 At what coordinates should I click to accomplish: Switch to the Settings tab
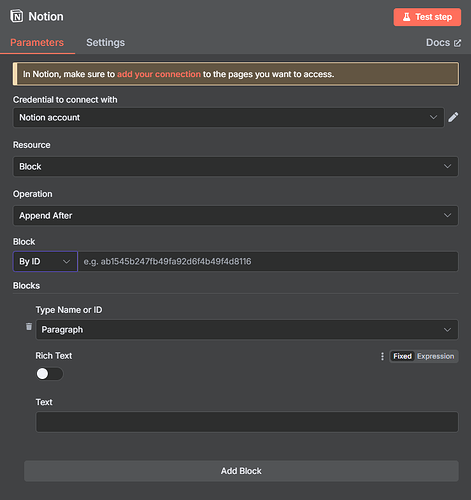(x=105, y=42)
